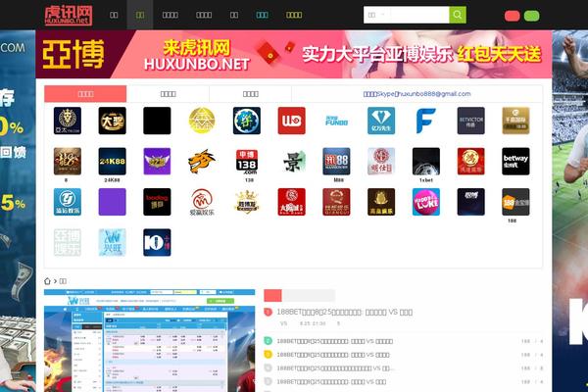The image size is (588, 392).
Task: Open the FUN88 logo
Action: coord(336,121)
